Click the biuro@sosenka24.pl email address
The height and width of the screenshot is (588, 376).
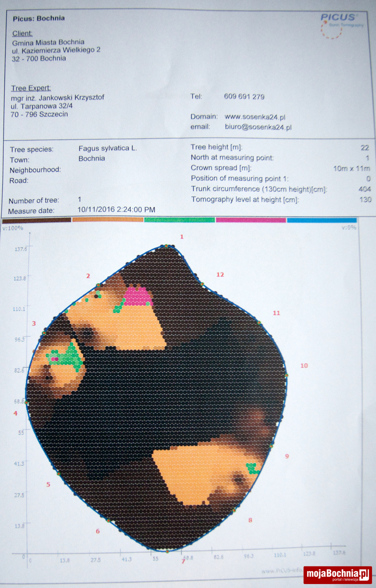click(x=258, y=127)
